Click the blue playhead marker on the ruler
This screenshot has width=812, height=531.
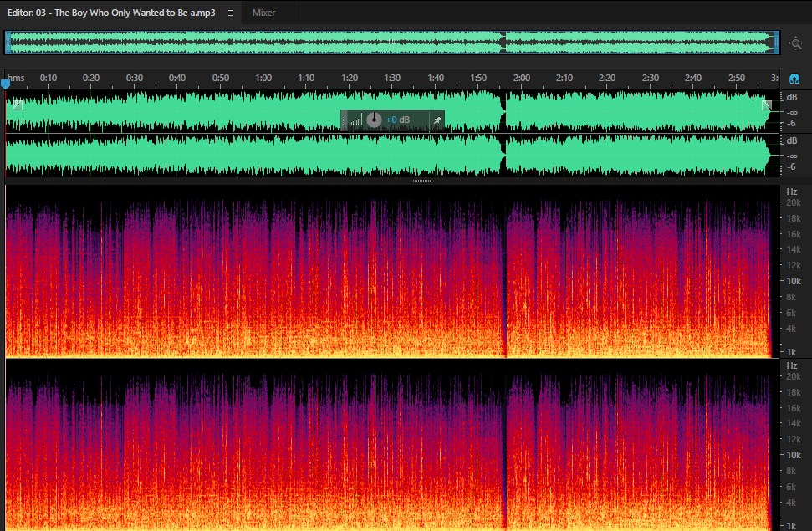tap(5, 84)
